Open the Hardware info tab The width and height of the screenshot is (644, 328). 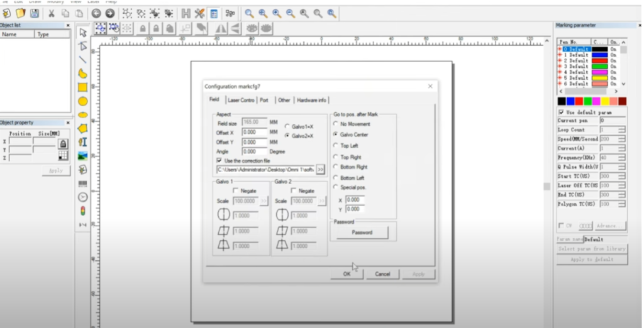click(311, 100)
